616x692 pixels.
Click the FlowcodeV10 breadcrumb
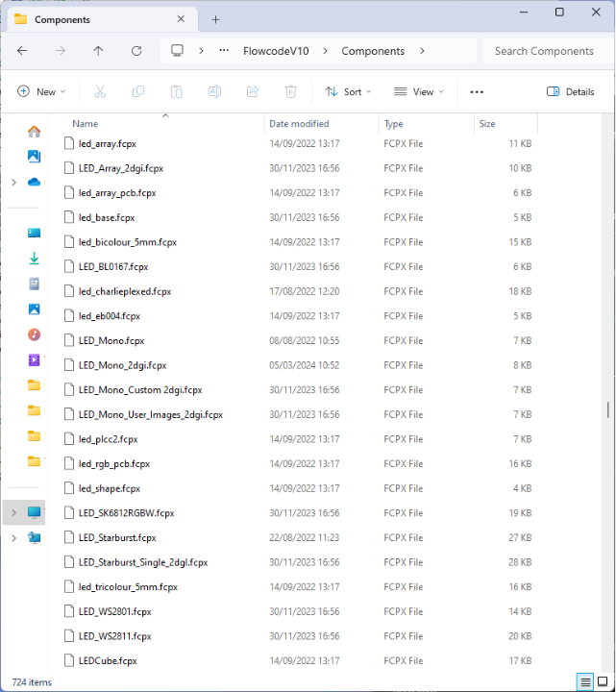click(x=276, y=51)
